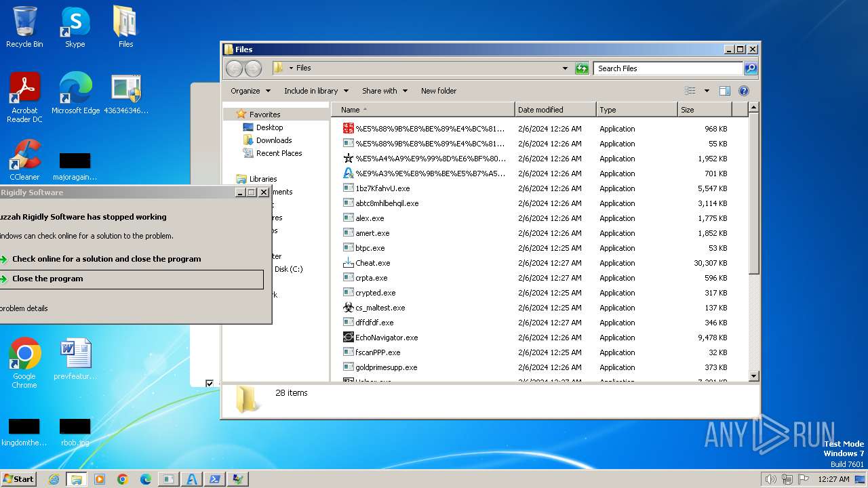Click the Forward navigation arrow in Explorer
This screenshot has width=868, height=488.
coord(253,68)
